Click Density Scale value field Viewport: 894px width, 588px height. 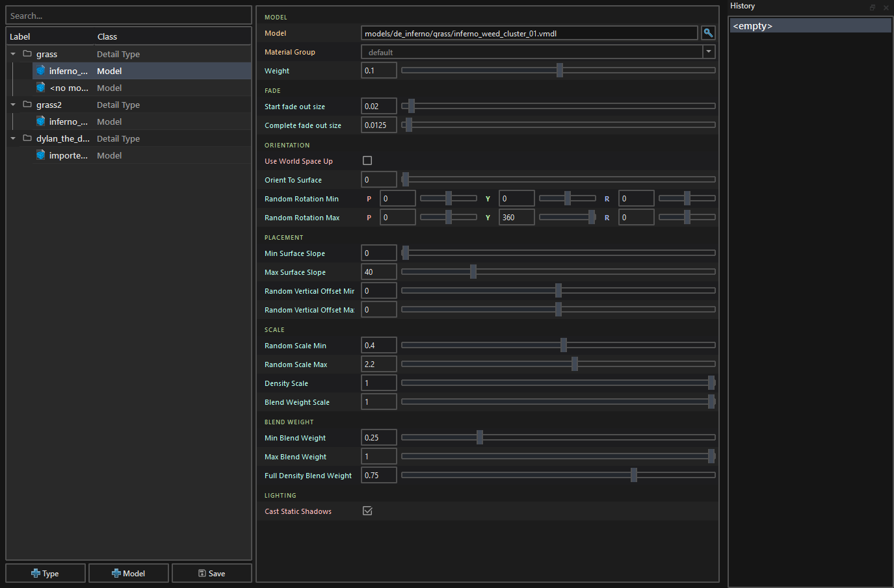(379, 383)
